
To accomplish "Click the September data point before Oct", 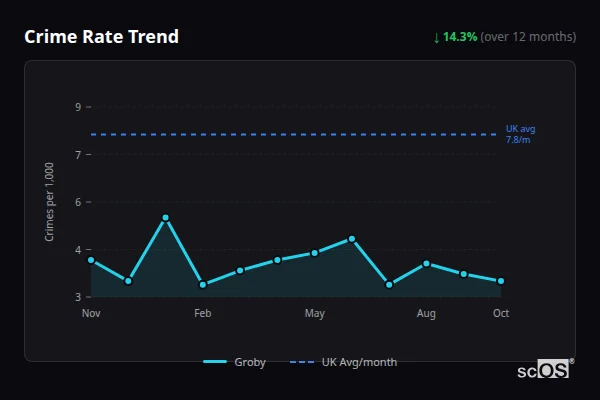I will pyautogui.click(x=464, y=274).
